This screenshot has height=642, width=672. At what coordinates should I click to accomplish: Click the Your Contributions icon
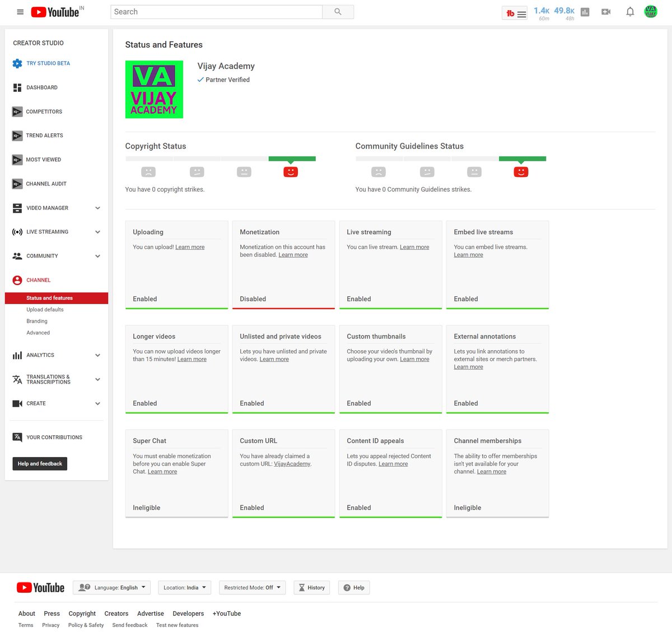point(17,438)
